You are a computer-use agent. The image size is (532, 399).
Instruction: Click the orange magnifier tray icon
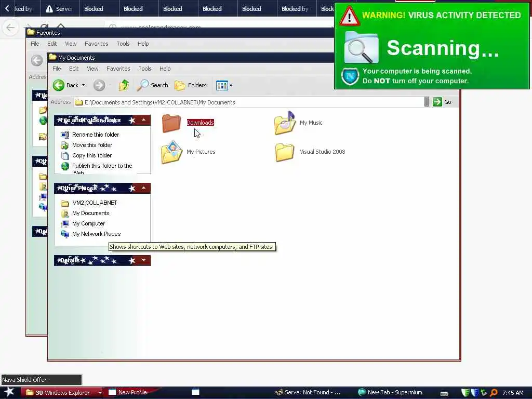coord(494,393)
